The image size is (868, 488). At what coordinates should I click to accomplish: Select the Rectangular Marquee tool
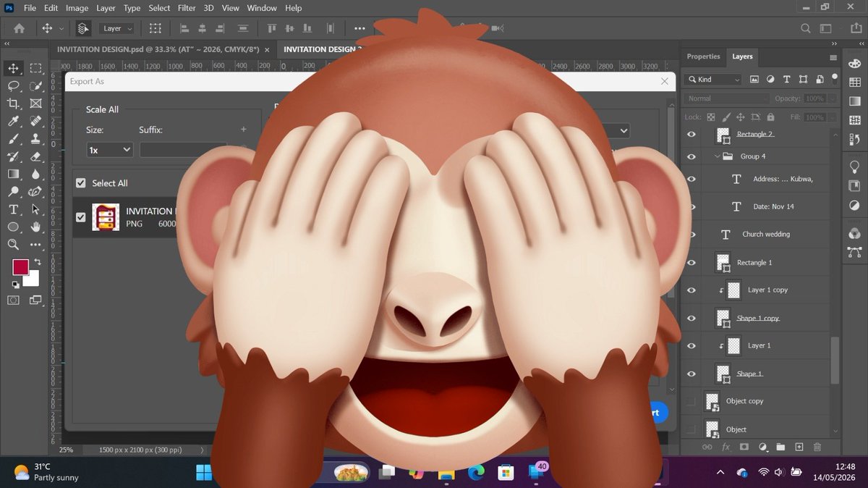point(35,68)
